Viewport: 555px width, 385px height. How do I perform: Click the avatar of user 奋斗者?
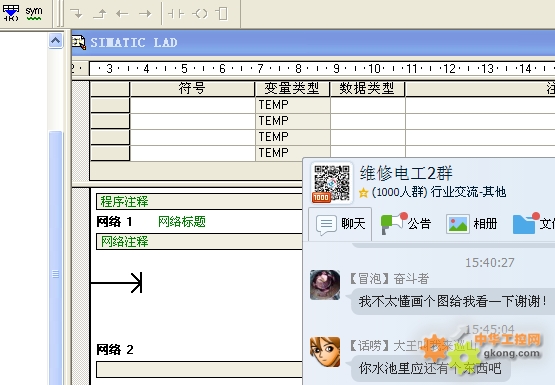tap(325, 285)
